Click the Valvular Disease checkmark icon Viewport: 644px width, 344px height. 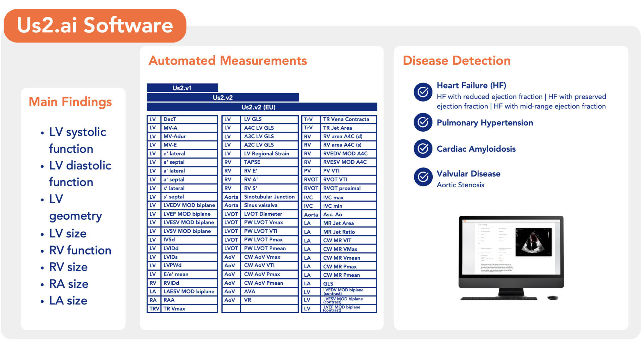point(423,177)
